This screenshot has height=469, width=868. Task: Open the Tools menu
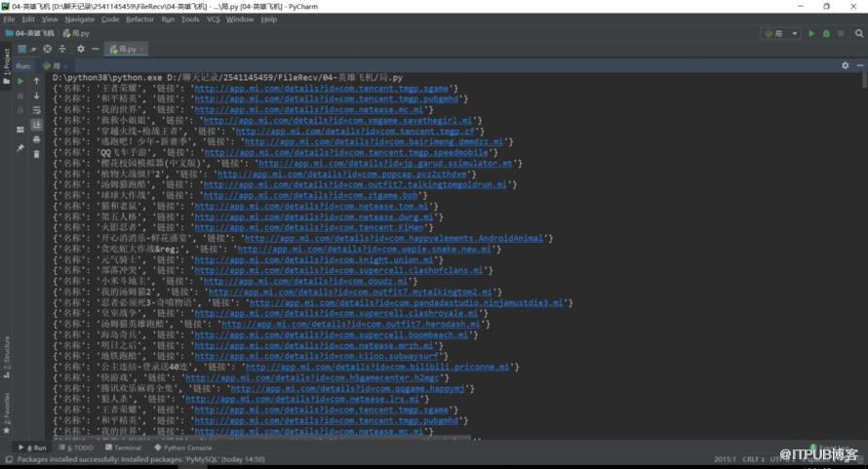(x=190, y=20)
